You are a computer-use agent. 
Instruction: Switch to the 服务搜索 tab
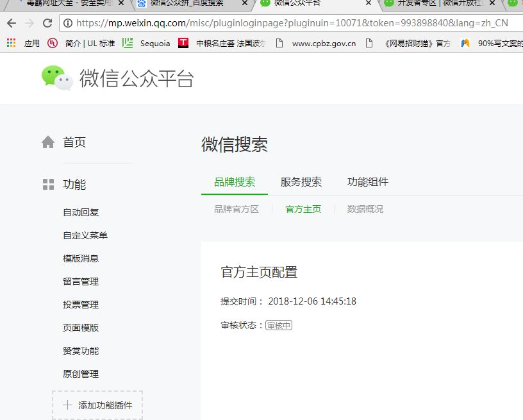point(301,182)
